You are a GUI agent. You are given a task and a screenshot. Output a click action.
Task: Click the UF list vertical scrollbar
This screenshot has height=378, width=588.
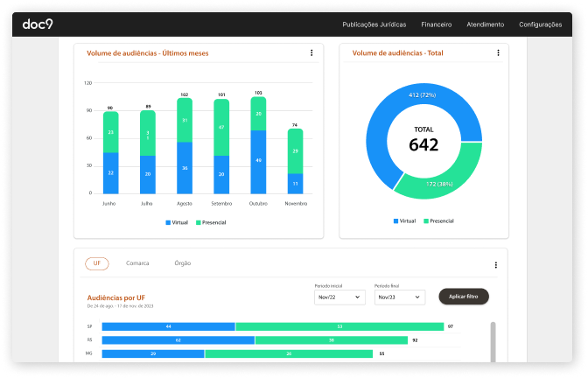pos(493,341)
